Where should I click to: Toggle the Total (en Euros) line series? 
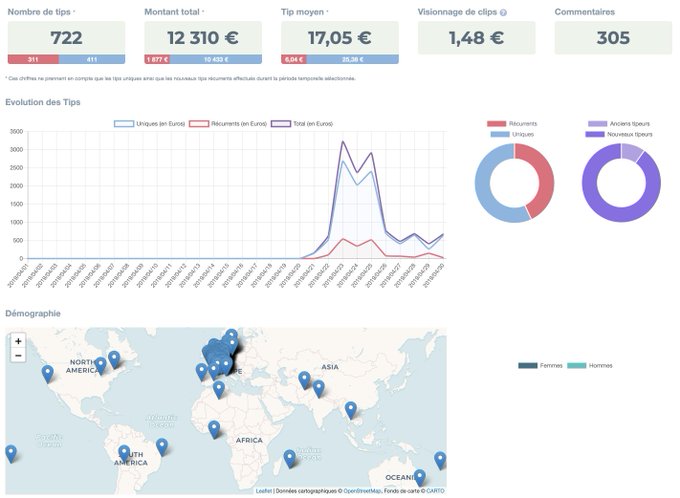click(x=302, y=124)
